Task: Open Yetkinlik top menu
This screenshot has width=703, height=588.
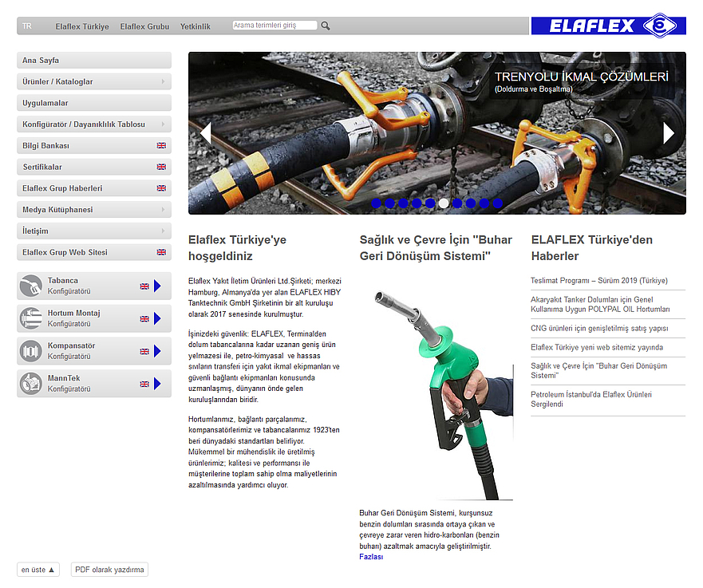Action: tap(195, 26)
